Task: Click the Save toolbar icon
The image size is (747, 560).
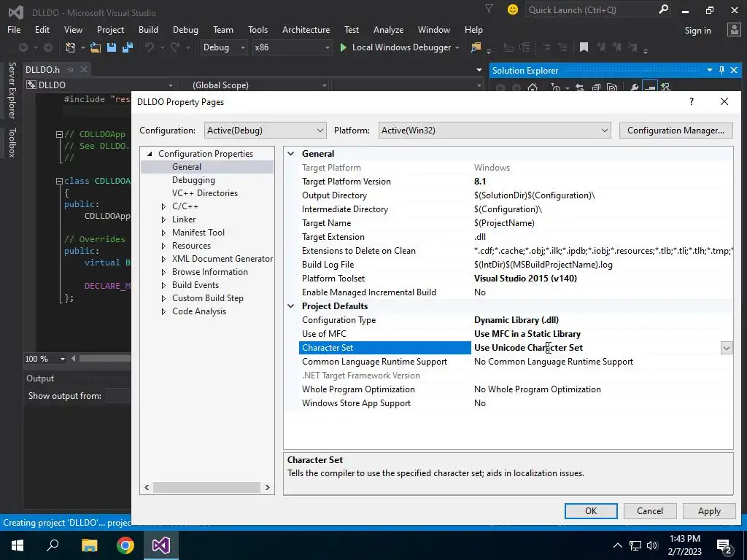Action: pyautogui.click(x=112, y=47)
